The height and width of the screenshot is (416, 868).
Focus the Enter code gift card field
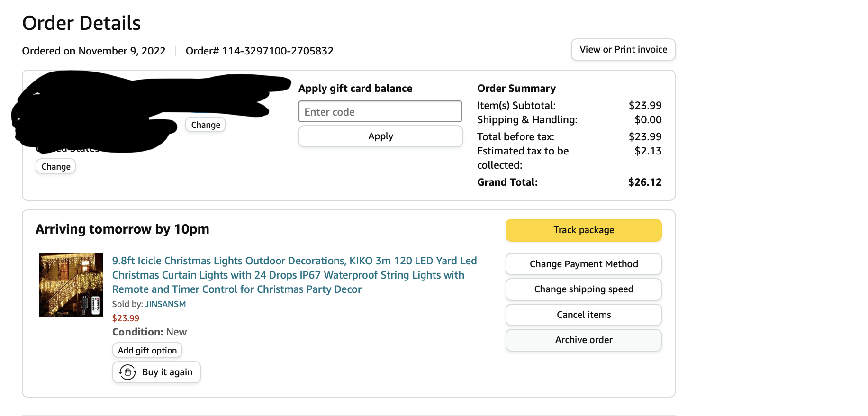380,111
